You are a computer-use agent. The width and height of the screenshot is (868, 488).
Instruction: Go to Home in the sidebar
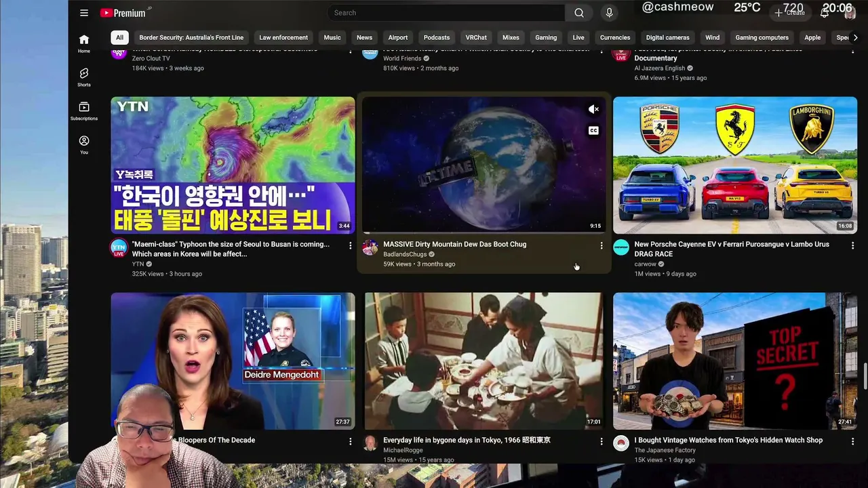[84, 43]
